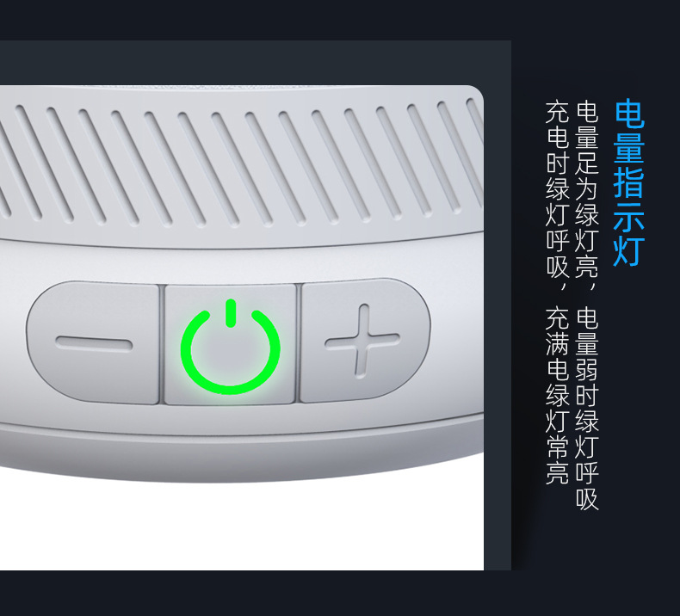Click the 满 character in 充满电绿灯常亮

(557, 345)
